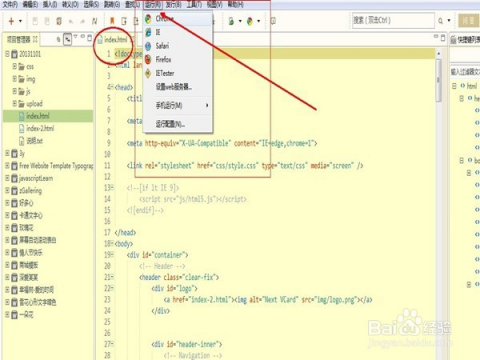Select the 说明.txt file in the tree
Viewport: 480px width, 360px height.
(x=34, y=141)
